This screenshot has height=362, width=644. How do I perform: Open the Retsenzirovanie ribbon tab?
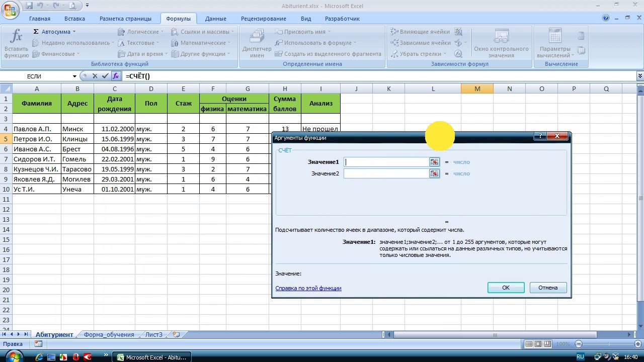coord(264,19)
